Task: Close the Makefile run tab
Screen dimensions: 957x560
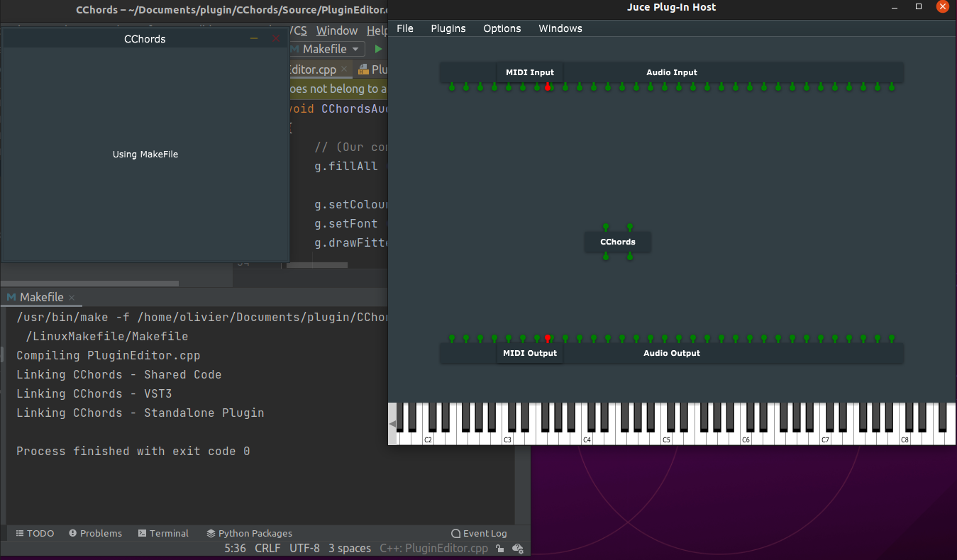Action: (72, 298)
